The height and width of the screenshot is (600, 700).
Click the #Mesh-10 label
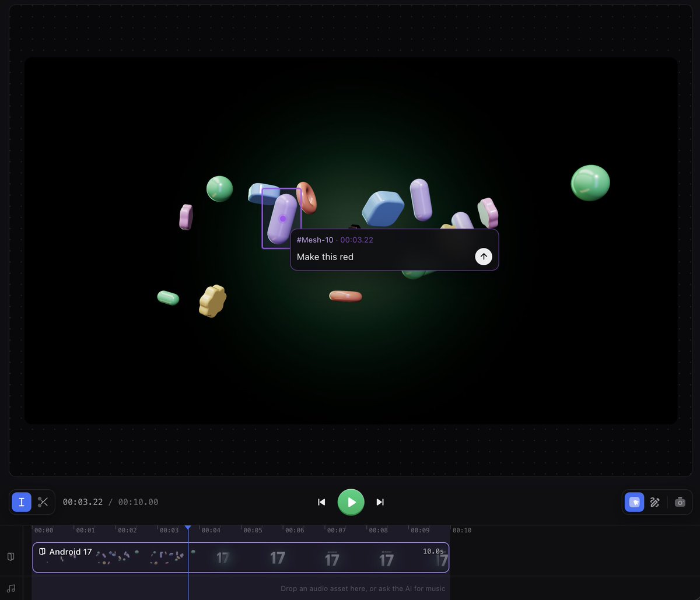point(315,240)
